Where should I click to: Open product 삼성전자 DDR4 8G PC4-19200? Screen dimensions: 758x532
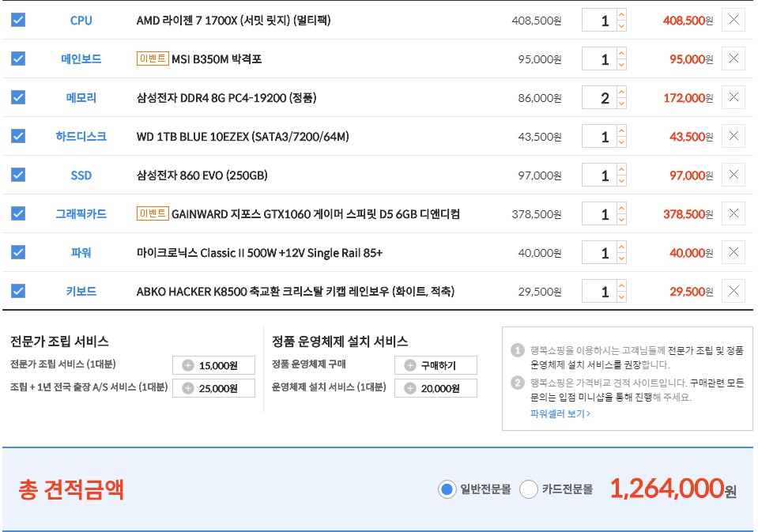click(x=226, y=98)
